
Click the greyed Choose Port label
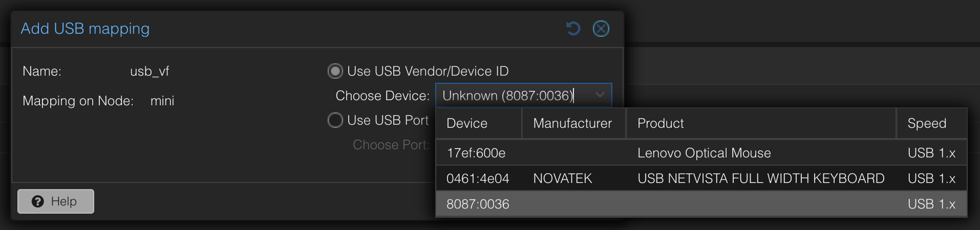391,145
